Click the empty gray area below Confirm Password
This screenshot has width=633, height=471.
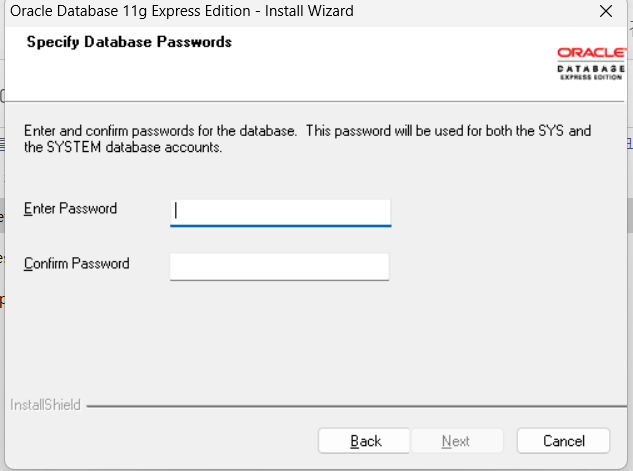pyautogui.click(x=300, y=340)
